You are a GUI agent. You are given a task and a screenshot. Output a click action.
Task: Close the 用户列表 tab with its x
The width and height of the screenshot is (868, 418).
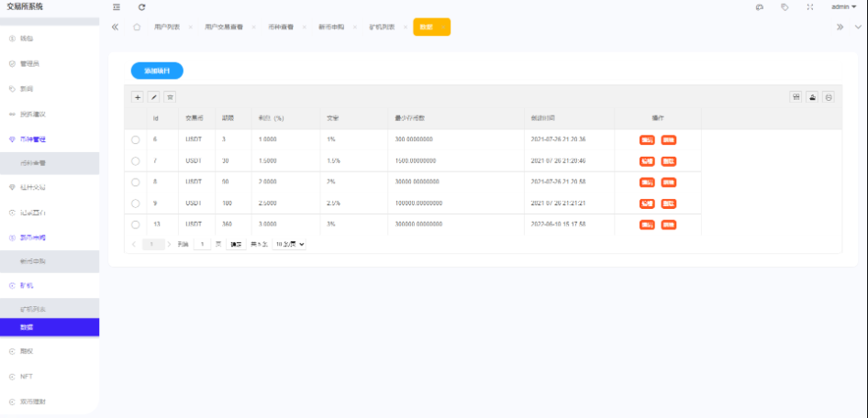pos(190,27)
